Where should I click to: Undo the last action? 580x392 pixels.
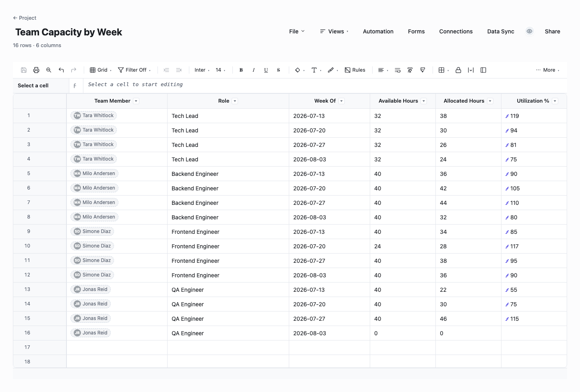[x=61, y=70]
